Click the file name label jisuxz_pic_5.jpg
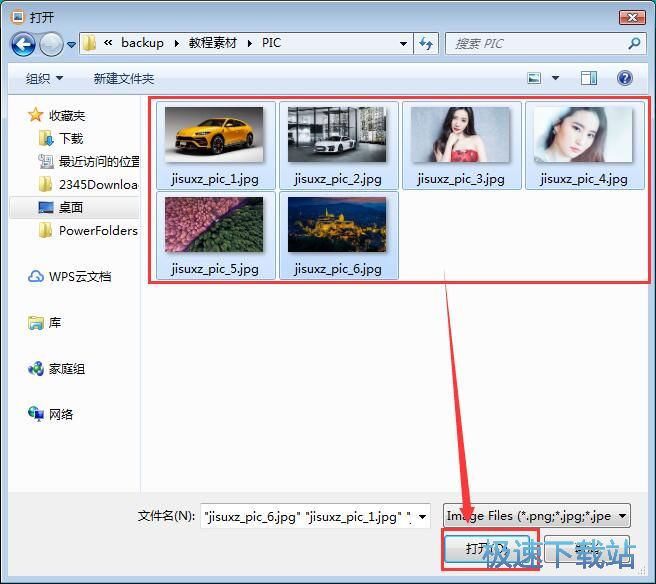Screen dimensions: 656x584 [215, 269]
